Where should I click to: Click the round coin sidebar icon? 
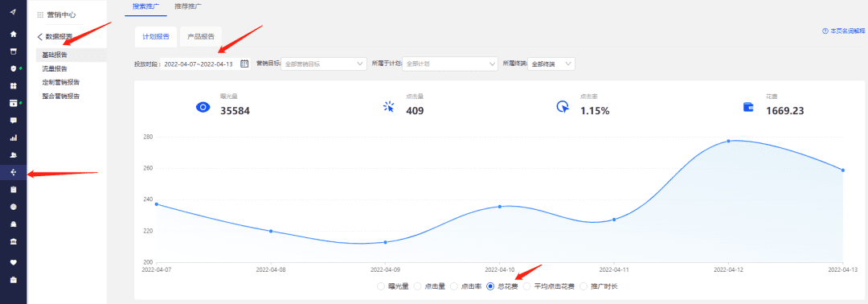point(14,207)
